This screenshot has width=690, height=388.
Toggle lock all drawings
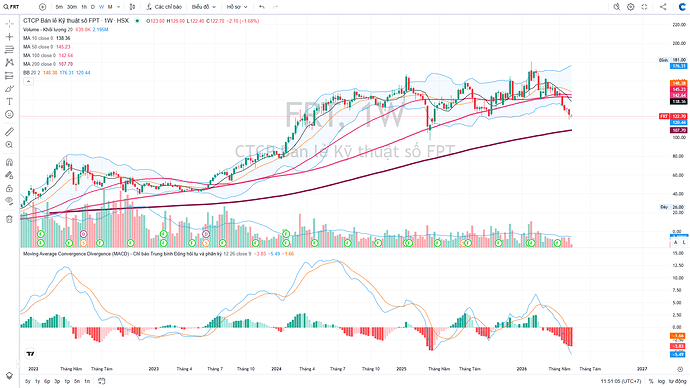click(x=9, y=188)
